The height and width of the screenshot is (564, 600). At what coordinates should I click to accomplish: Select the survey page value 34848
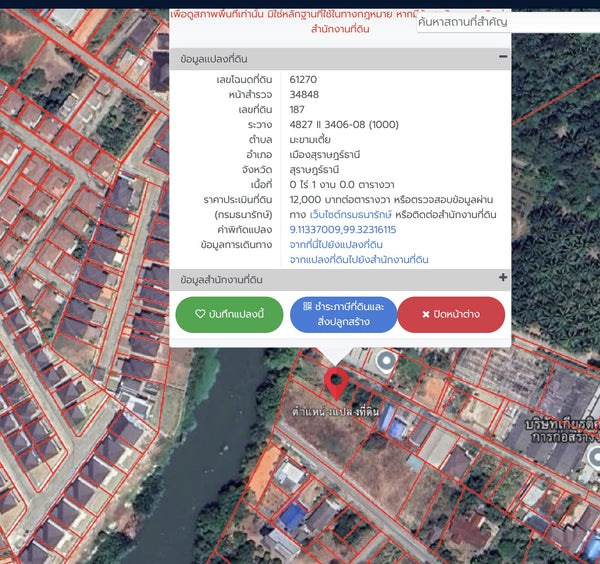[304, 95]
